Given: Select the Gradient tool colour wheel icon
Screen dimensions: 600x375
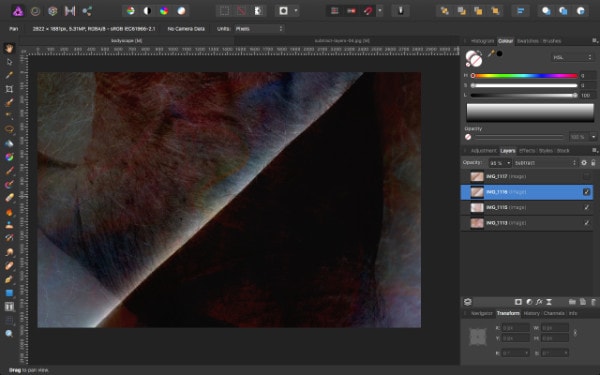Looking at the screenshot, I should click(9, 157).
